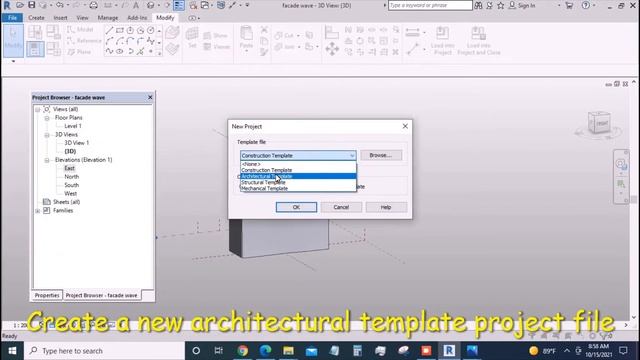This screenshot has height=360, width=640.
Task: Select the Inscribed Polygon draw tool
Action: (x=130, y=31)
